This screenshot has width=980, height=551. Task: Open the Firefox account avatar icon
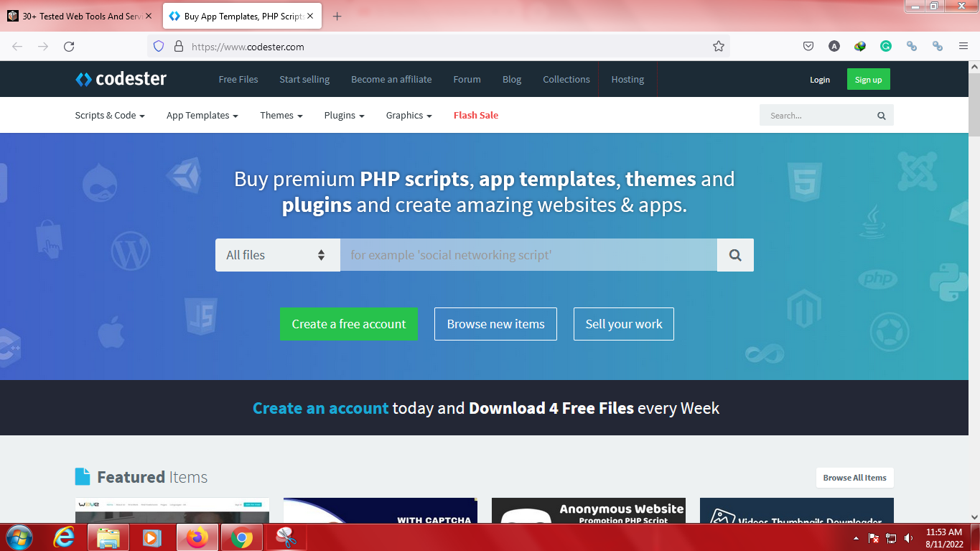[x=834, y=47]
